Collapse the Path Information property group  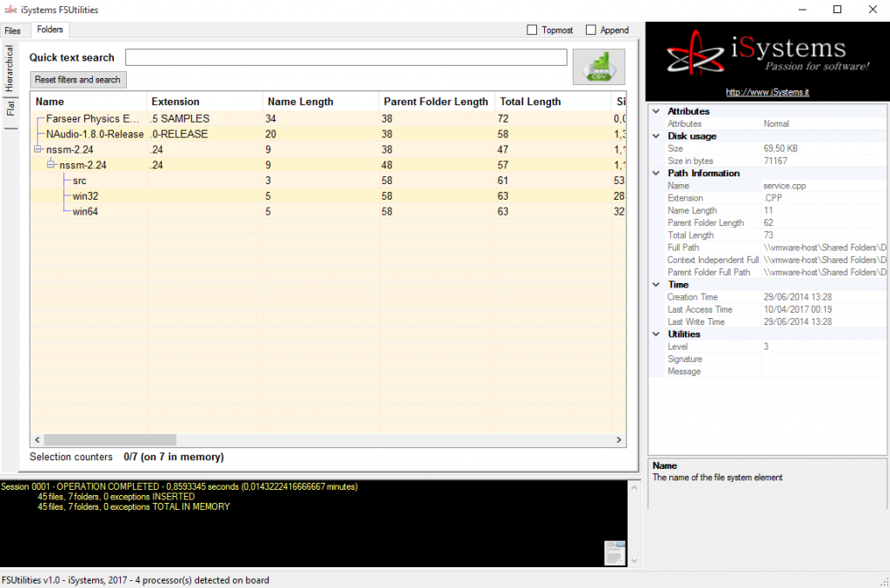(656, 173)
